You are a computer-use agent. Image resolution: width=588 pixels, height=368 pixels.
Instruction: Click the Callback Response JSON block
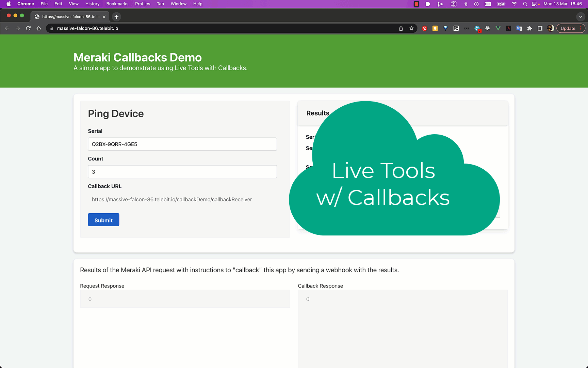pos(403,329)
